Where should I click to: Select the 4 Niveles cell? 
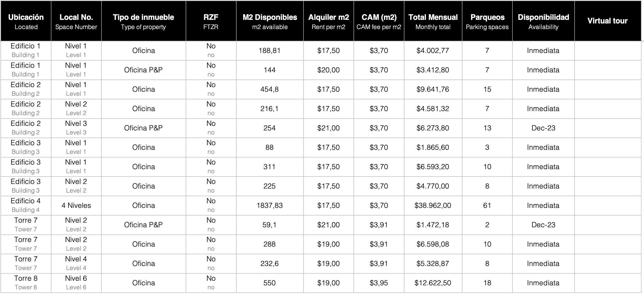(76, 206)
